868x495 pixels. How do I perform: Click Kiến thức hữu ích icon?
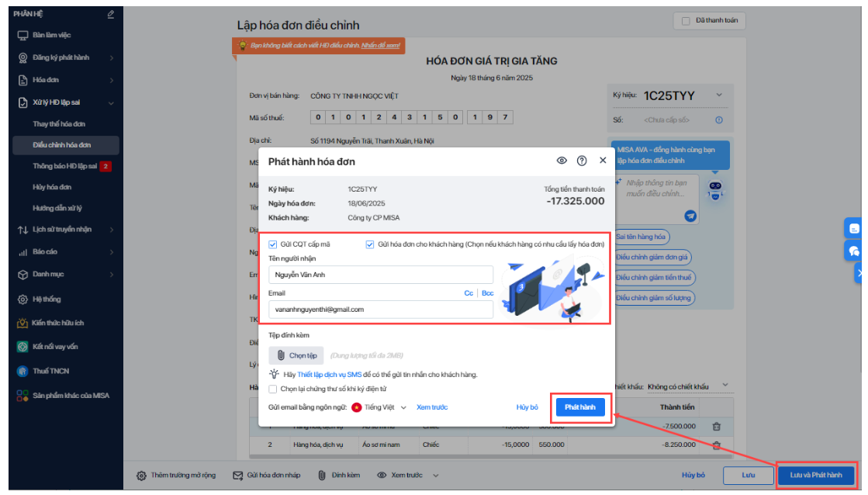pyautogui.click(x=22, y=323)
